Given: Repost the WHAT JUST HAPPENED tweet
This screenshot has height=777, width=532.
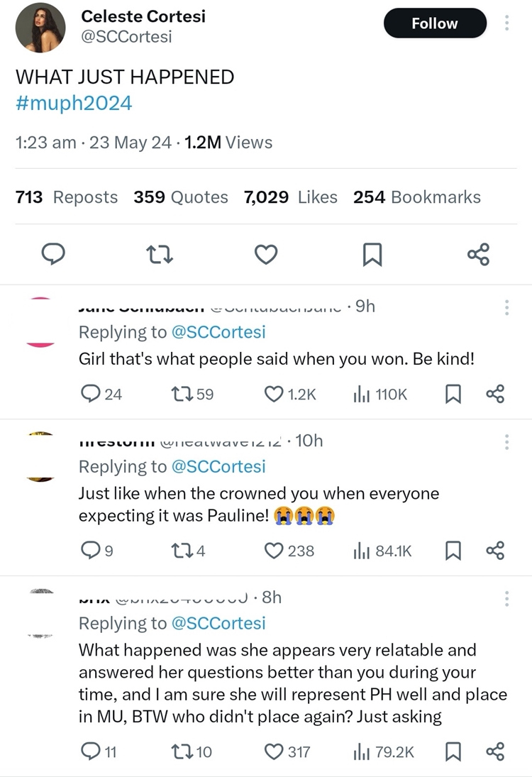Looking at the screenshot, I should tap(158, 254).
